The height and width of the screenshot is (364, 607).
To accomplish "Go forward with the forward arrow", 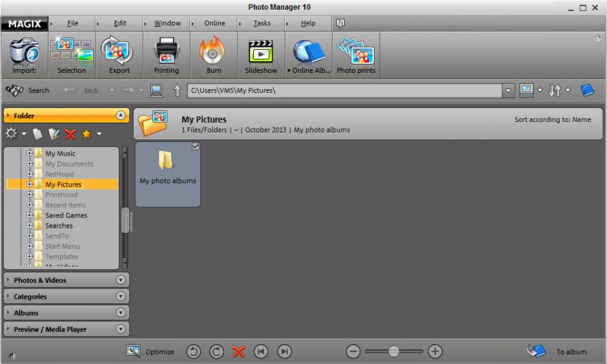I will pos(128,90).
